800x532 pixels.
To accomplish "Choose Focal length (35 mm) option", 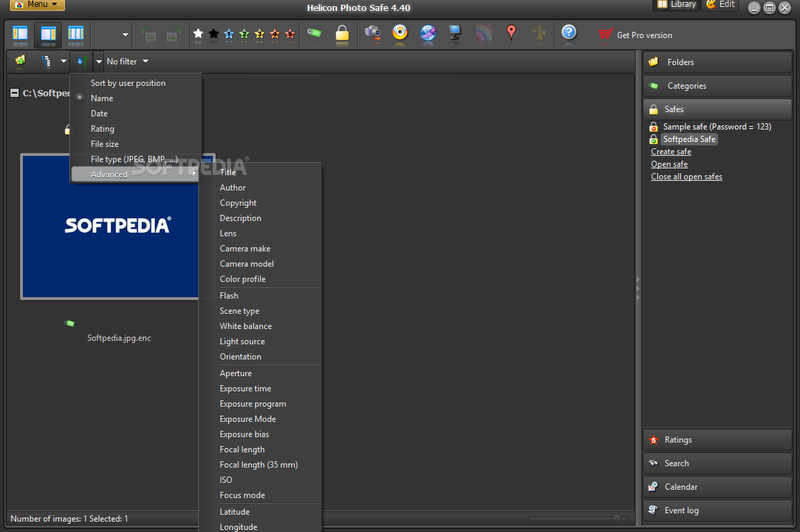I will 259,465.
